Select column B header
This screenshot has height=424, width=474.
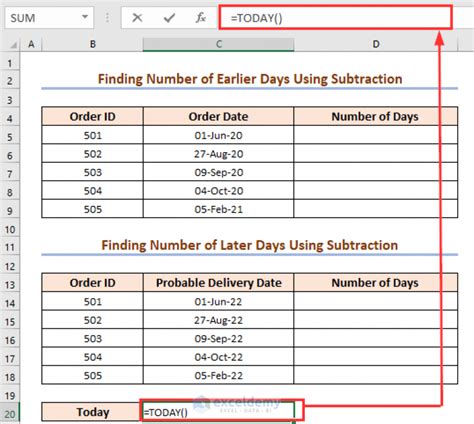pyautogui.click(x=93, y=44)
